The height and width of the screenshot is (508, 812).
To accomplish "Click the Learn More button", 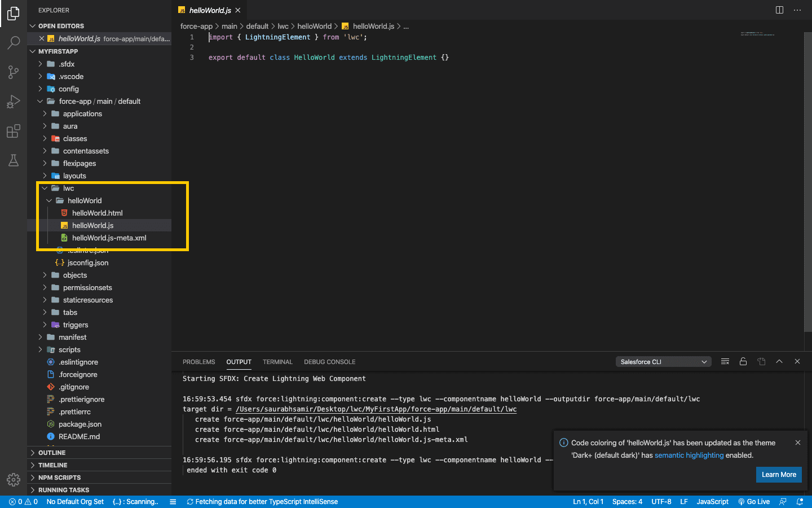I will point(779,475).
